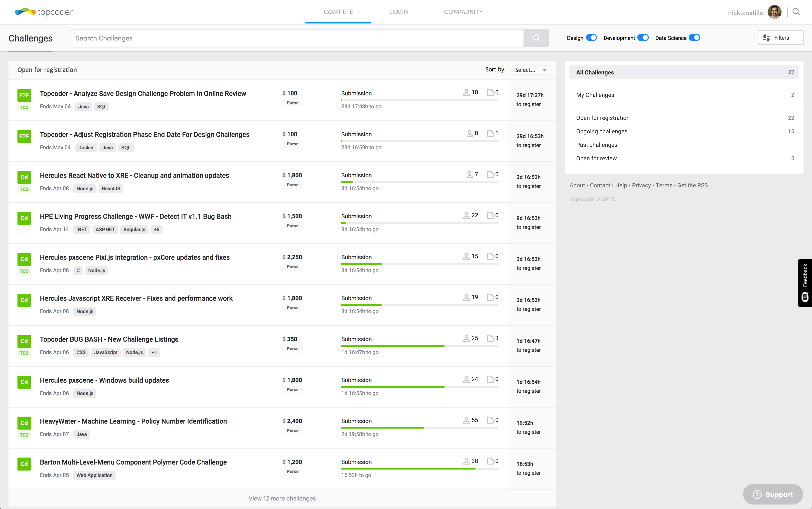Click submissions icon showing 3 for Topcoder BUG BASH
Screen dimensions: 812x509
click(x=490, y=338)
